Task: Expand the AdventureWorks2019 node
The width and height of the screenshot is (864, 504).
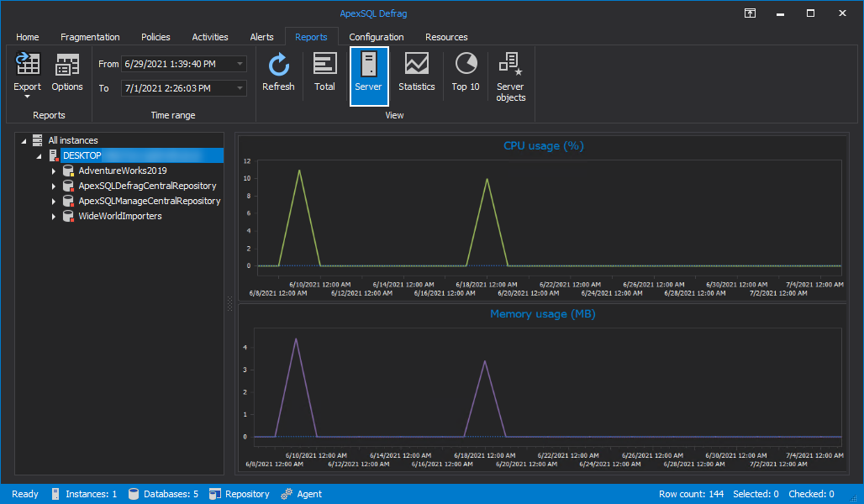Action: pos(54,171)
